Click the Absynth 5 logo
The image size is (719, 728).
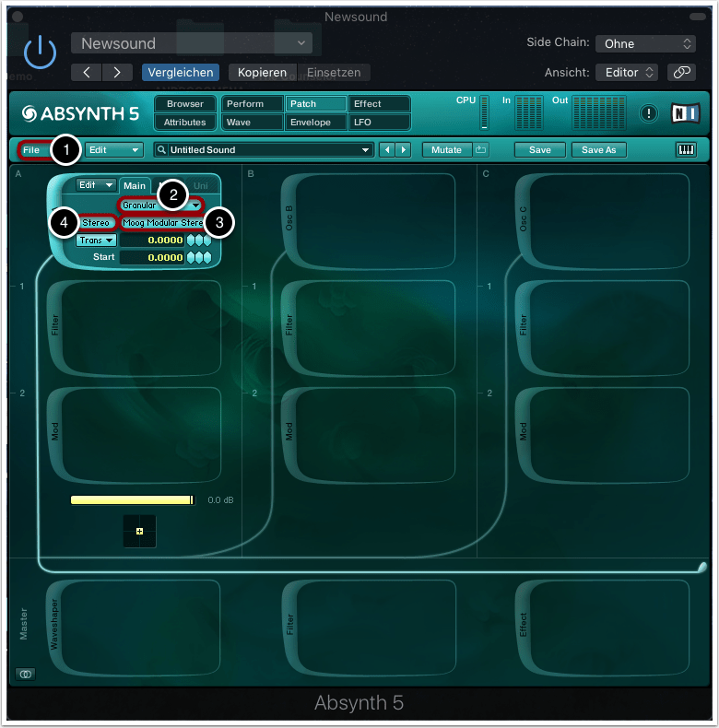[80, 113]
